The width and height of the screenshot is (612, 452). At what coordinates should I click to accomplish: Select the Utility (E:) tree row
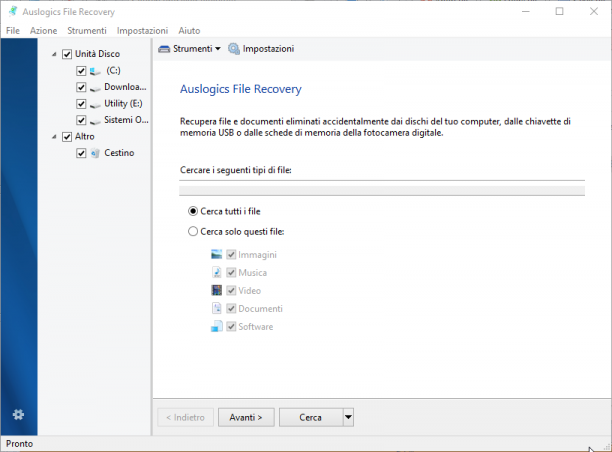[123, 103]
